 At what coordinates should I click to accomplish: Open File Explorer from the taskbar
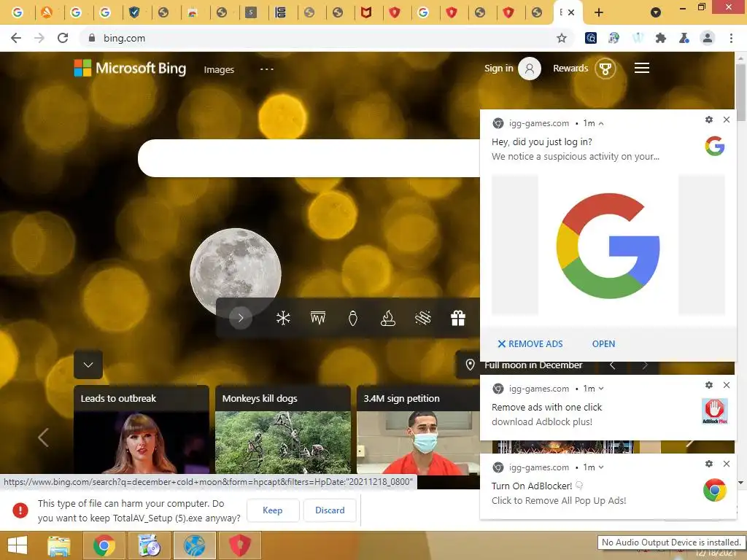tap(58, 545)
